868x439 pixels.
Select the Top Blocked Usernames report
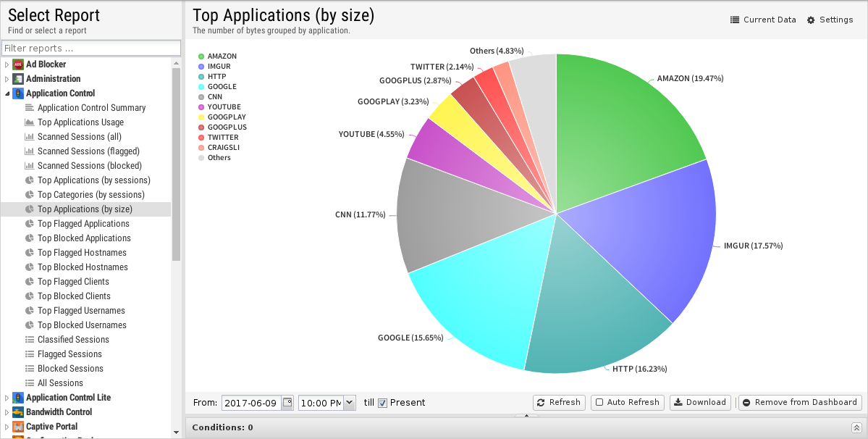pos(82,325)
